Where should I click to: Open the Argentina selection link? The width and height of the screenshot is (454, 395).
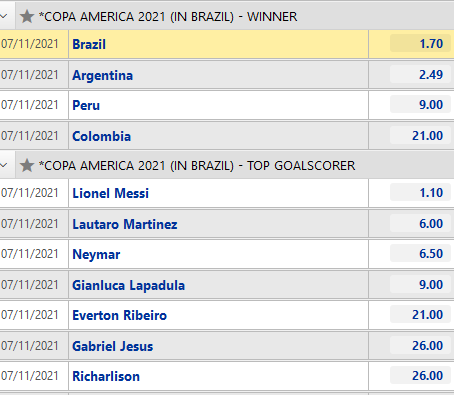(103, 76)
